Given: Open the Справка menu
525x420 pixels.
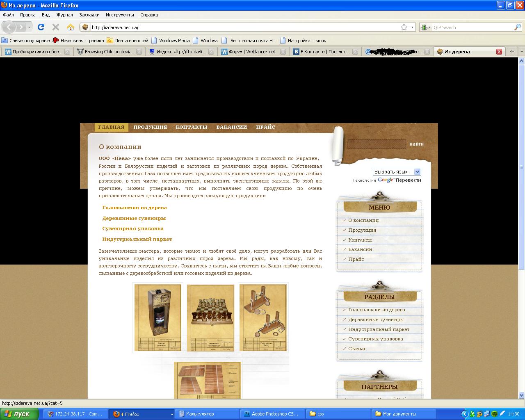Looking at the screenshot, I should coord(149,15).
